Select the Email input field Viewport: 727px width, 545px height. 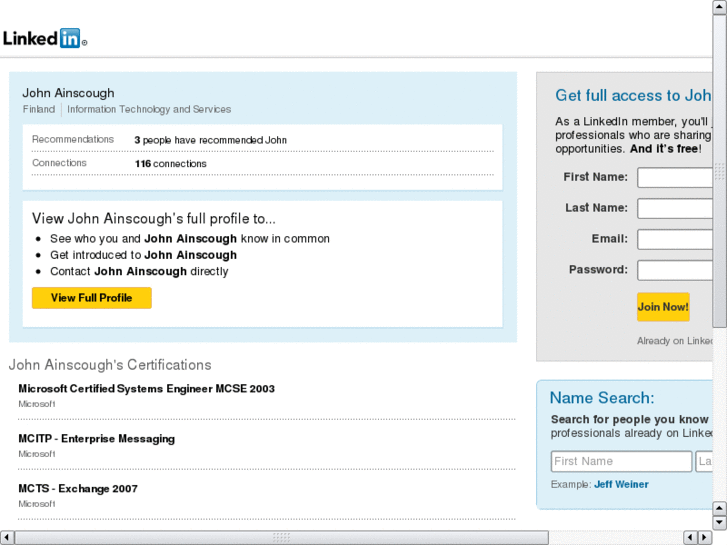coord(675,240)
